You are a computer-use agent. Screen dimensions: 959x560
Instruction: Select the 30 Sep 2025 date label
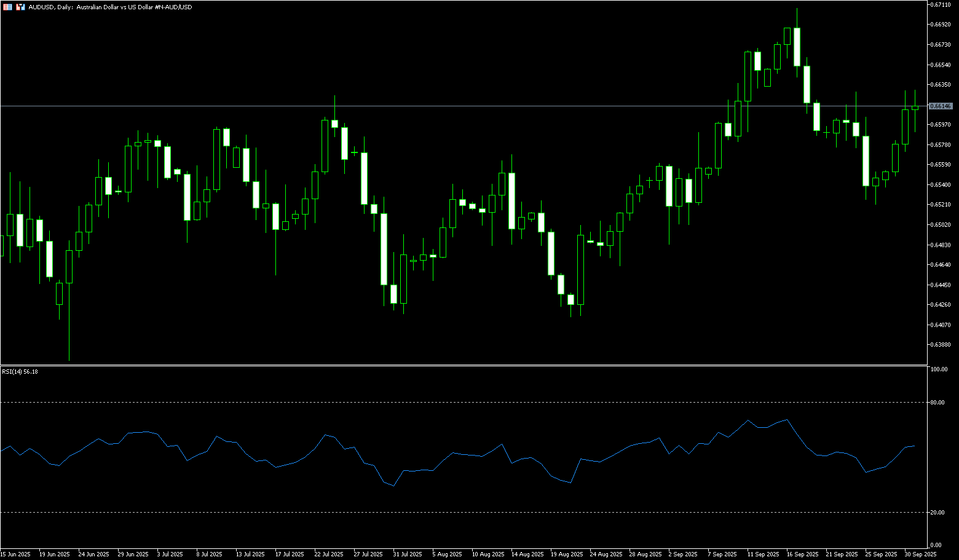point(920,554)
